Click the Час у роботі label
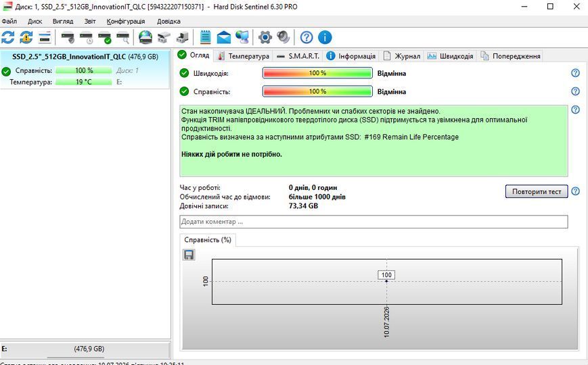Screen dimensions: 588x365 [x=200, y=187]
